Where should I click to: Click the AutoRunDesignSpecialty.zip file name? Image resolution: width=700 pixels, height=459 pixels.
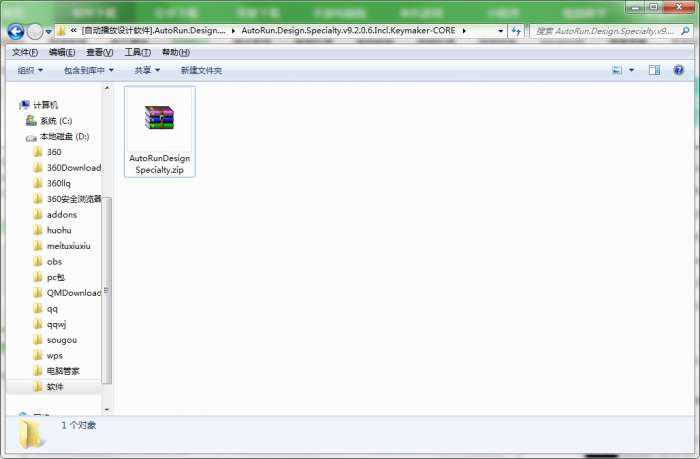pyautogui.click(x=159, y=164)
